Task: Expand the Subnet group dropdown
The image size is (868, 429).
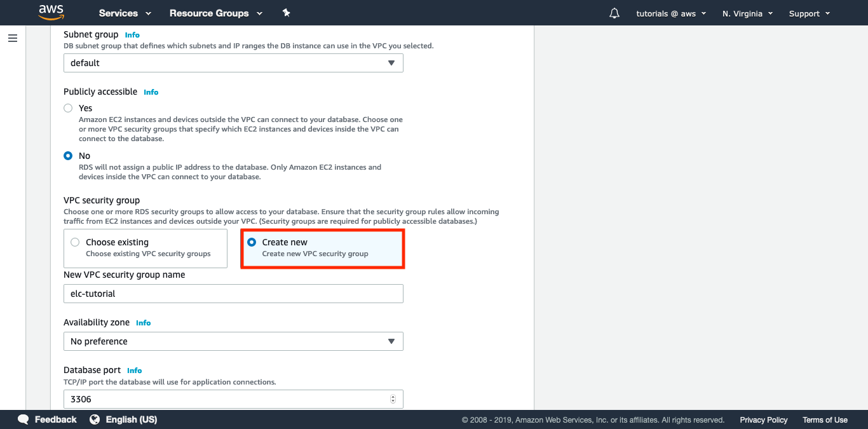Action: coord(233,63)
